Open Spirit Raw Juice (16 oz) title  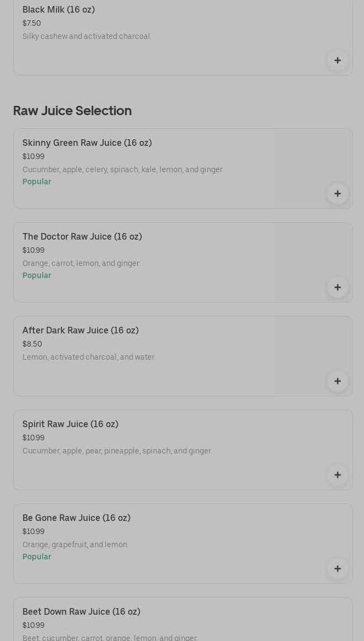(70, 424)
